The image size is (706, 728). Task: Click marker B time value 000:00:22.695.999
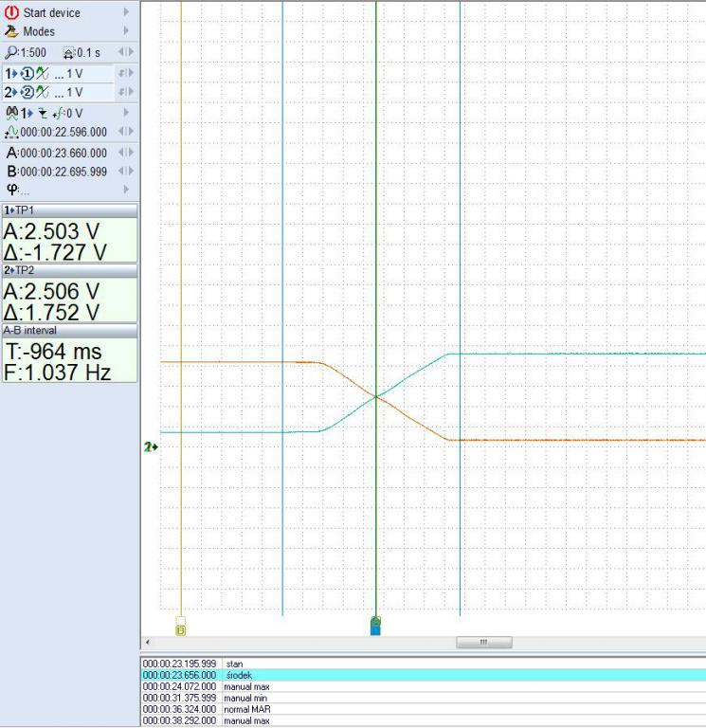[x=63, y=172]
